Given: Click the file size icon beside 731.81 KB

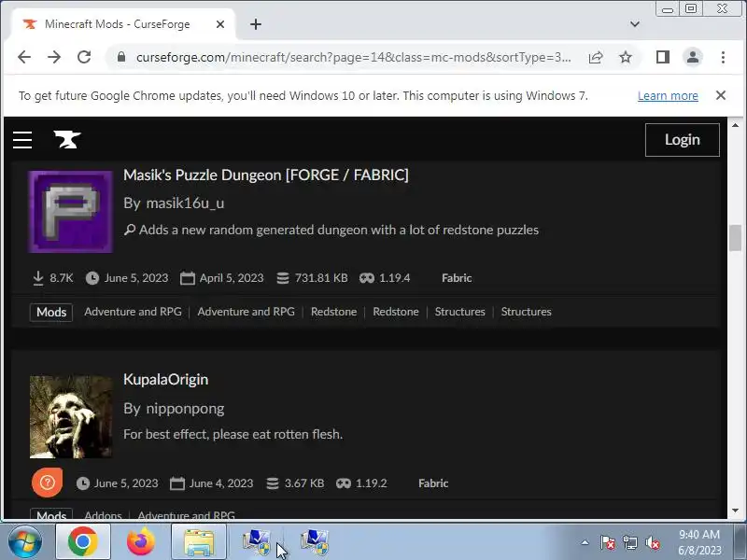Looking at the screenshot, I should pyautogui.click(x=283, y=278).
